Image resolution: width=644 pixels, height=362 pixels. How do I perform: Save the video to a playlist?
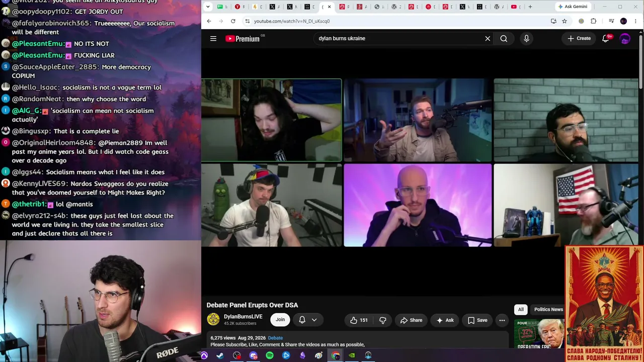pos(477,320)
